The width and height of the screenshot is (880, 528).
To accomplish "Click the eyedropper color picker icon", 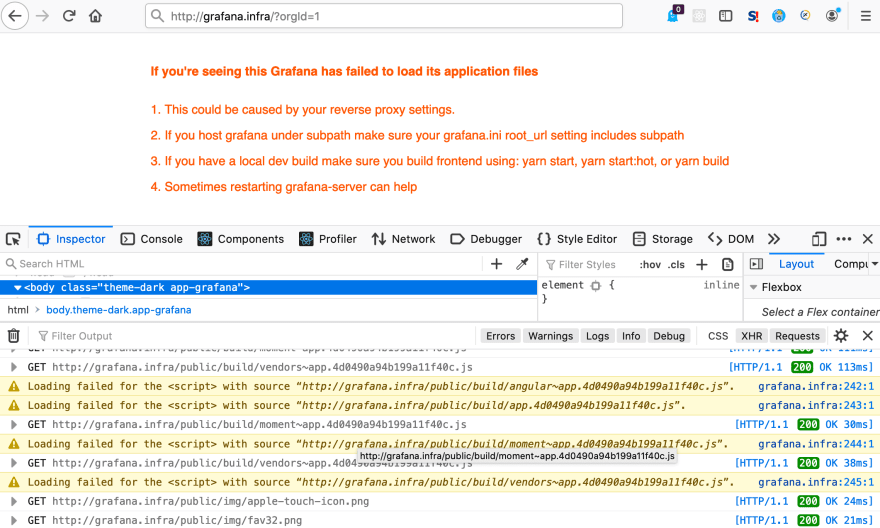I will point(521,264).
